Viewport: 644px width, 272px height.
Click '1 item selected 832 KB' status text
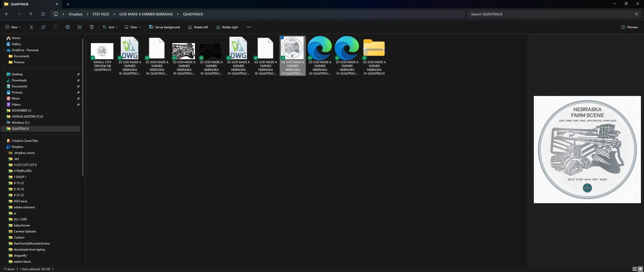click(x=35, y=269)
